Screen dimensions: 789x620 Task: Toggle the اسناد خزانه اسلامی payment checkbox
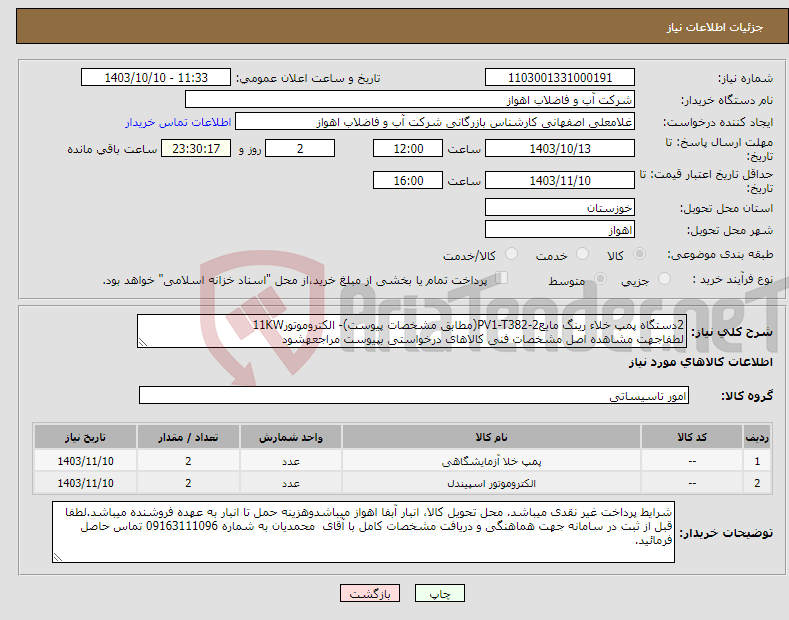(502, 278)
